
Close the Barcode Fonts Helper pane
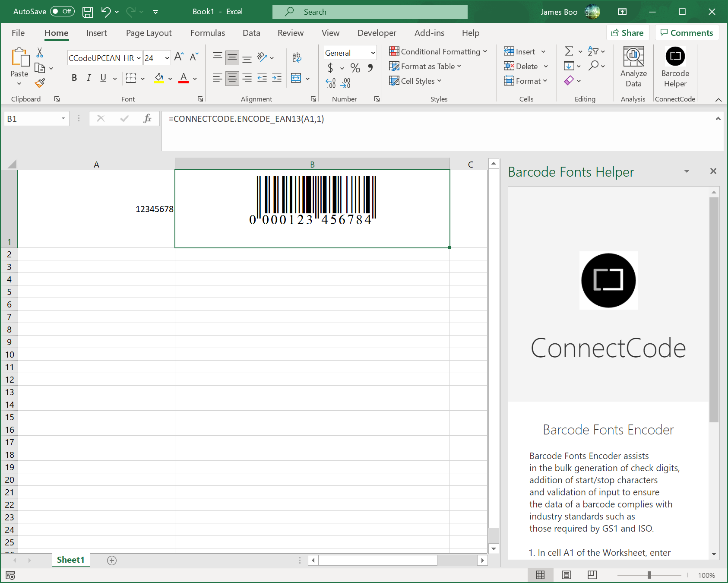pyautogui.click(x=713, y=171)
